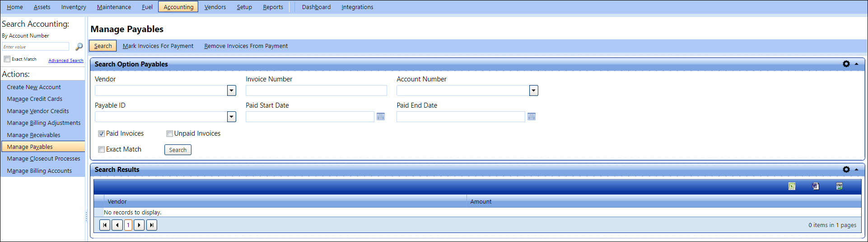This screenshot has width=868, height=242.
Task: Open the Home menu
Action: pyautogui.click(x=15, y=7)
